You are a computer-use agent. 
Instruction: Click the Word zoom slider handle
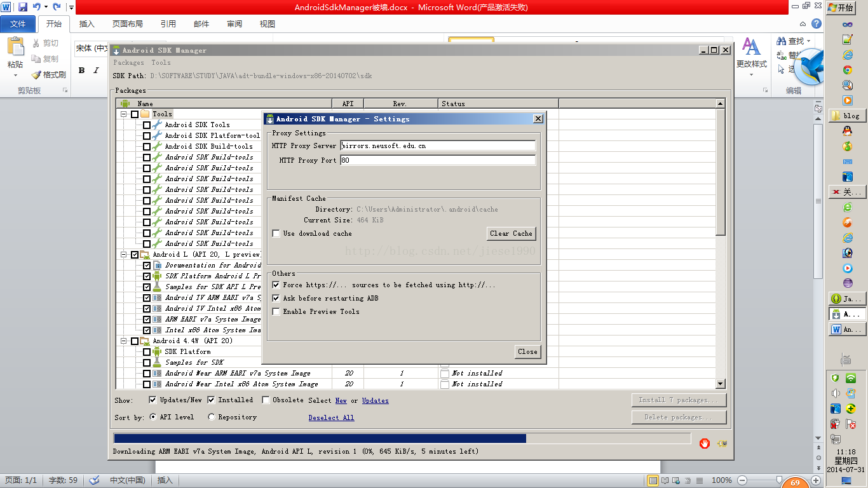[x=779, y=480]
